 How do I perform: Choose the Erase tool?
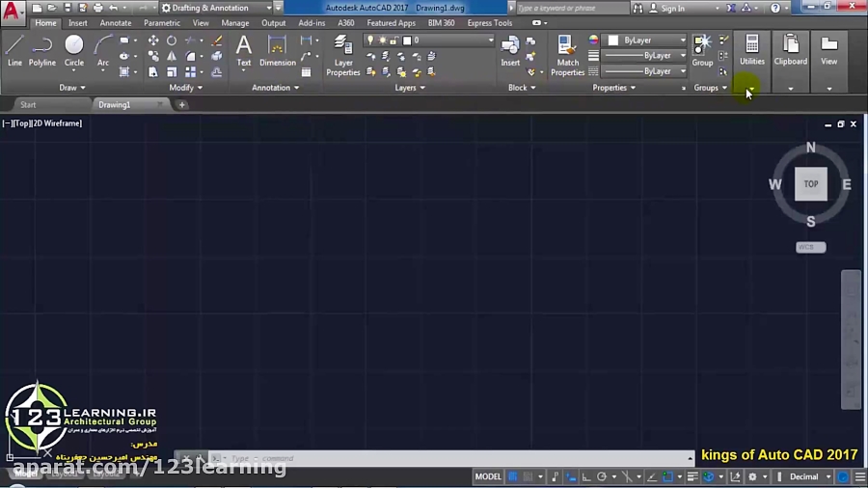pos(217,41)
